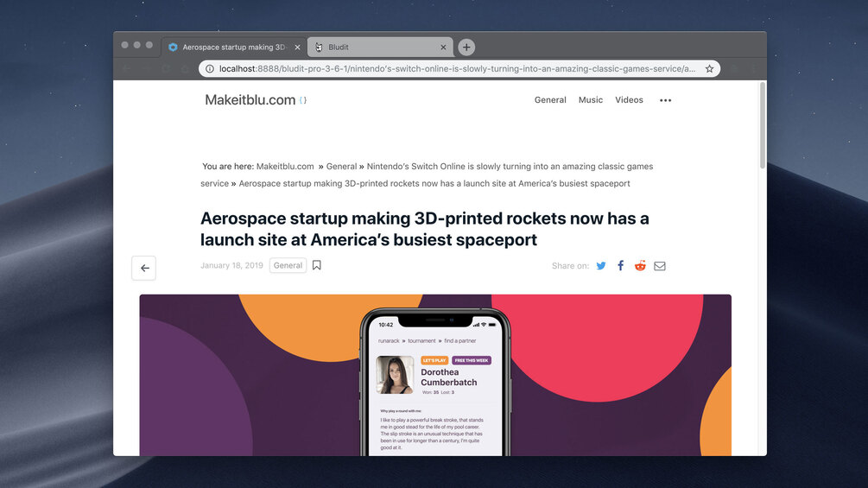Click the page's vertical scrollbar

click(x=763, y=125)
